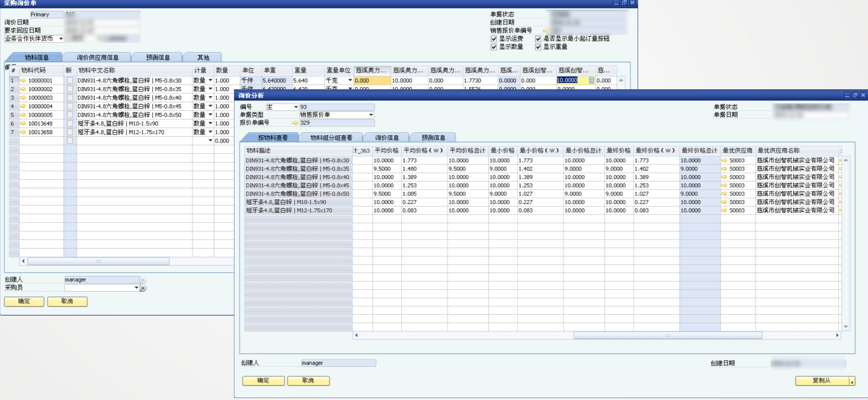The width and height of the screenshot is (868, 400).
Task: Click the details icon next to 创建人 manager
Action: [x=143, y=280]
